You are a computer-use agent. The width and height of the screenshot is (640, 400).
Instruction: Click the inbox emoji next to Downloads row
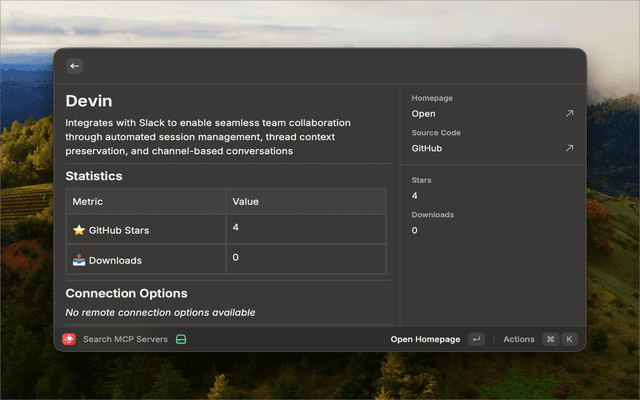pyautogui.click(x=79, y=260)
